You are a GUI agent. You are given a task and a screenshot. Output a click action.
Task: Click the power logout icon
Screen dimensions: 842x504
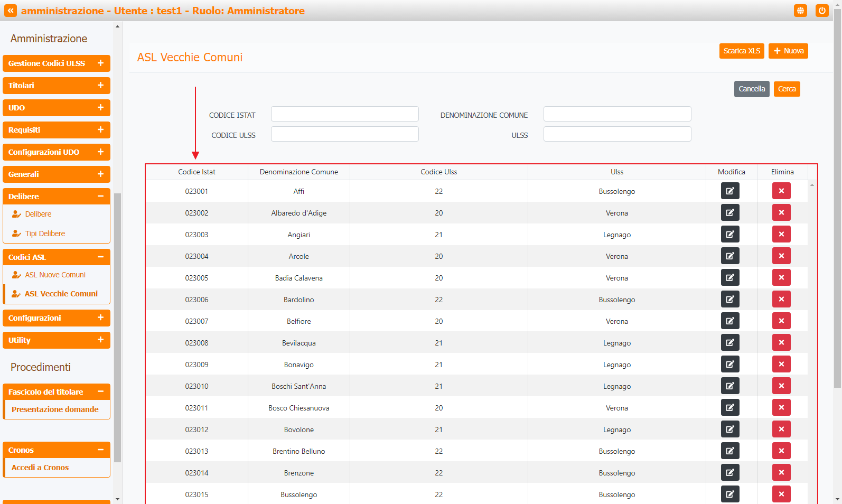point(821,11)
